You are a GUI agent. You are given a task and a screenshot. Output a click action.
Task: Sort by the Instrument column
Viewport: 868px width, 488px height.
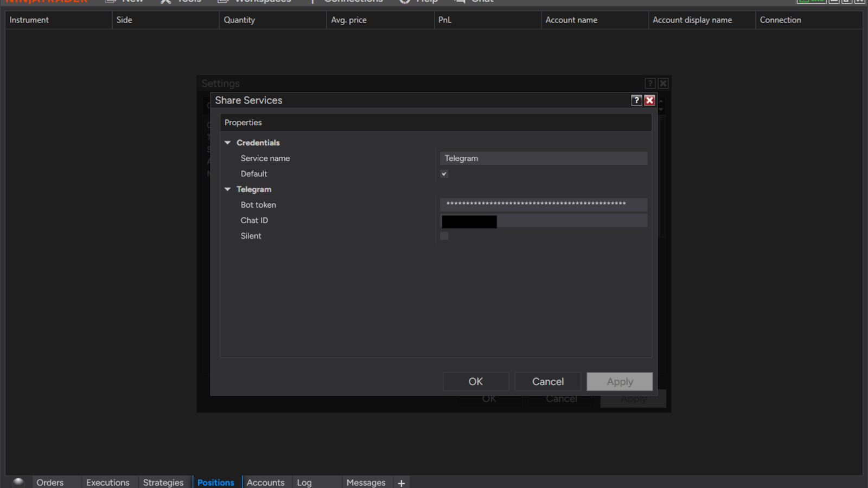click(59, 20)
